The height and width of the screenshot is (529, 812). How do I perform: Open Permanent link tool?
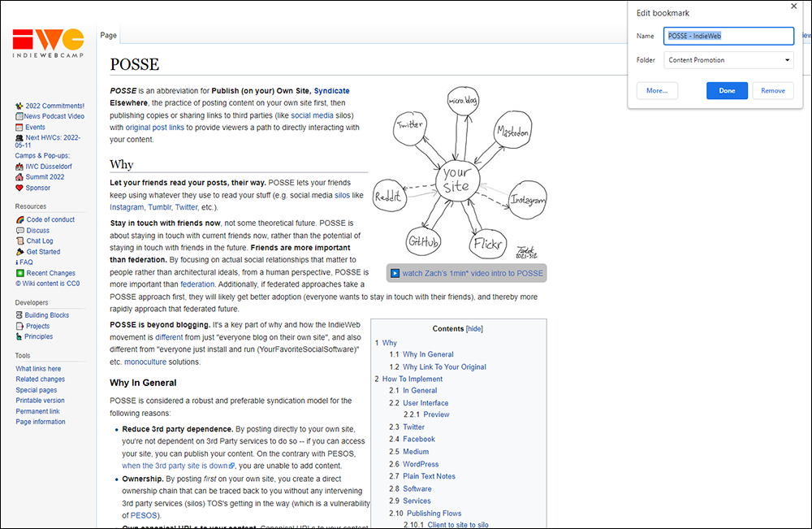(x=38, y=411)
